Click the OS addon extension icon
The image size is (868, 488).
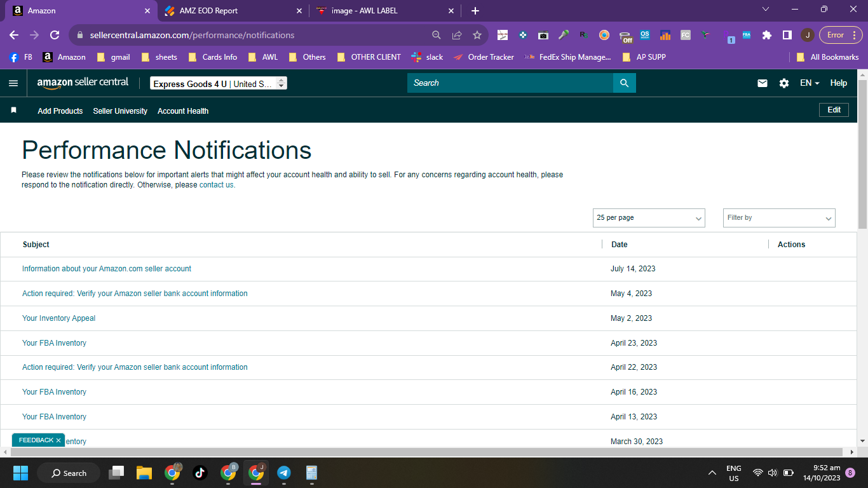coord(645,35)
